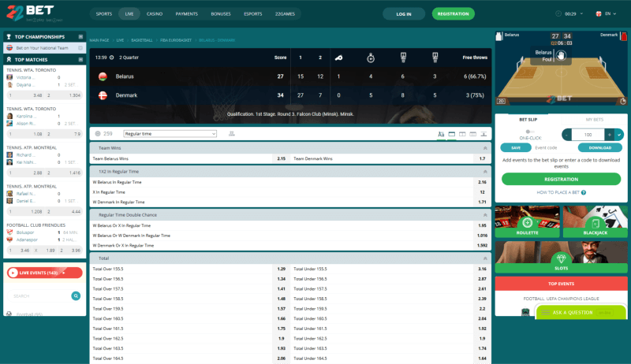This screenshot has height=364, width=631.
Task: Click the FIBA Eurobasket breadcrumb link
Action: coord(176,40)
